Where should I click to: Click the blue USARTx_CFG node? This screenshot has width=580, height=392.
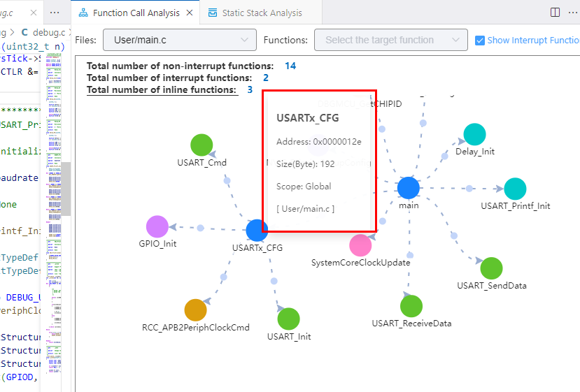click(256, 231)
